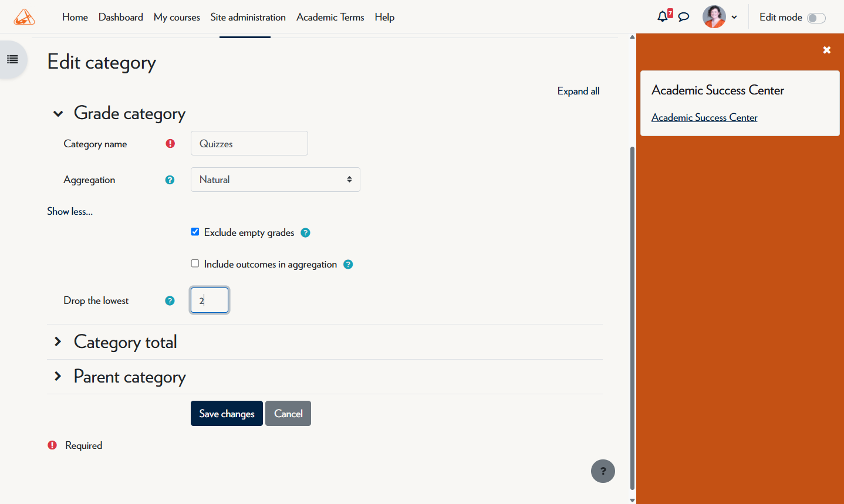The image size is (844, 504).
Task: Click the Category name required icon
Action: pyautogui.click(x=170, y=143)
